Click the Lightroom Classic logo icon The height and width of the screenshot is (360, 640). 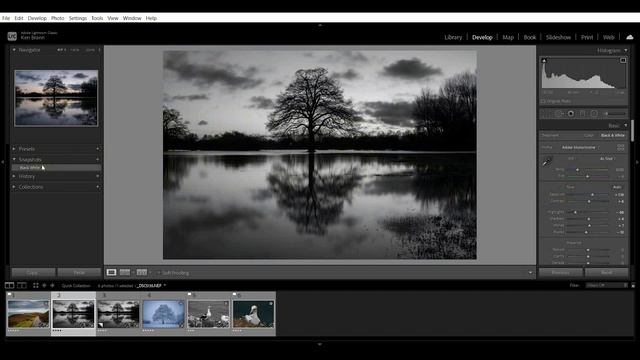(12, 36)
